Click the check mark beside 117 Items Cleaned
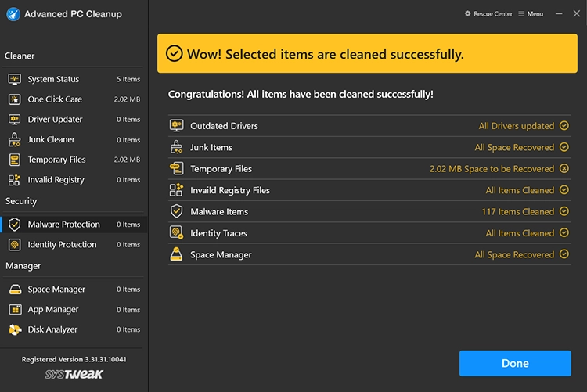 click(x=564, y=212)
